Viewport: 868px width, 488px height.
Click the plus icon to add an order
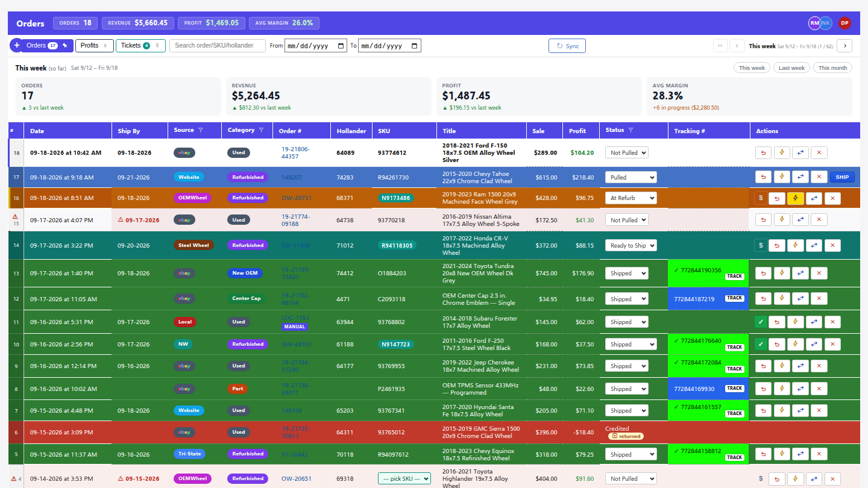coord(16,46)
